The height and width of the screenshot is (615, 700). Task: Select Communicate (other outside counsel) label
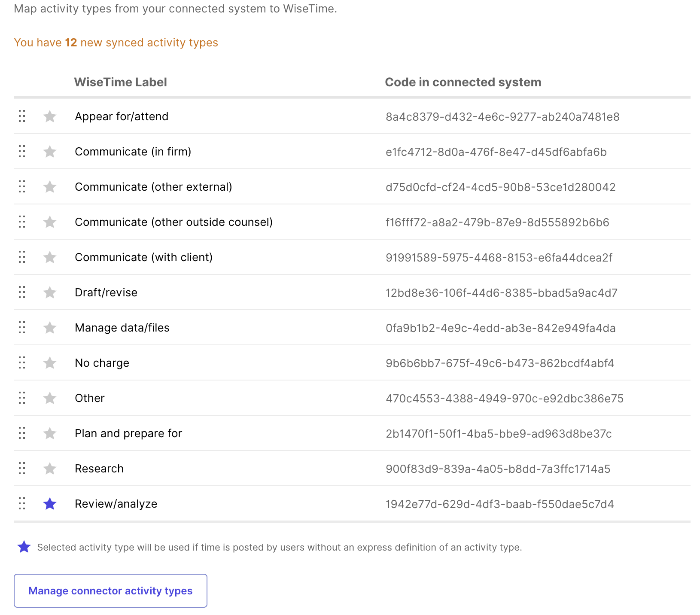click(174, 222)
